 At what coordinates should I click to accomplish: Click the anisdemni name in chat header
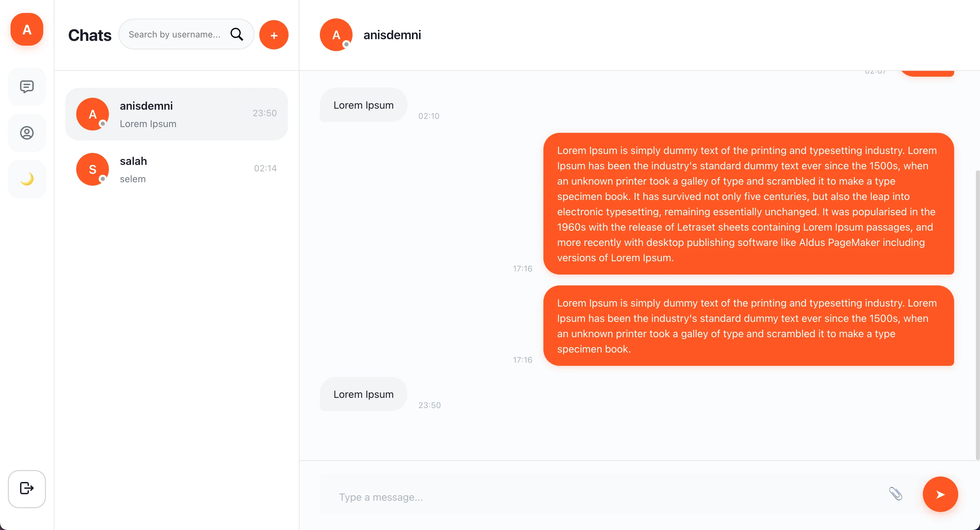392,35
